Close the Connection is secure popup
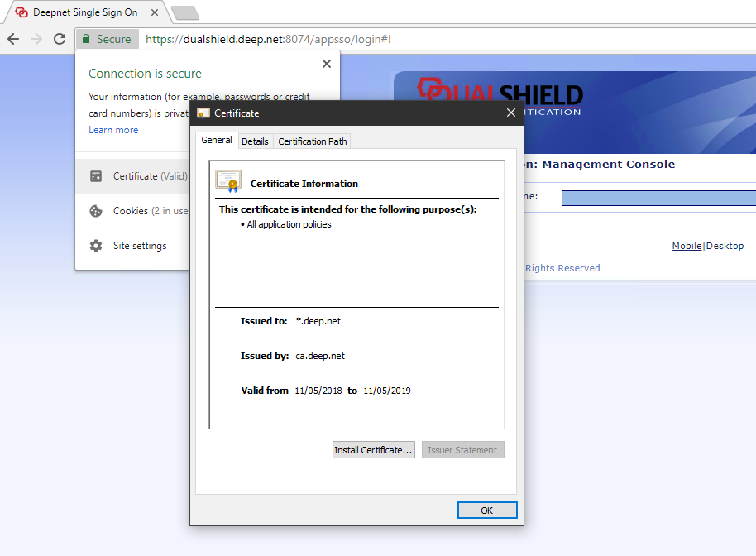This screenshot has width=756, height=556. tap(327, 64)
